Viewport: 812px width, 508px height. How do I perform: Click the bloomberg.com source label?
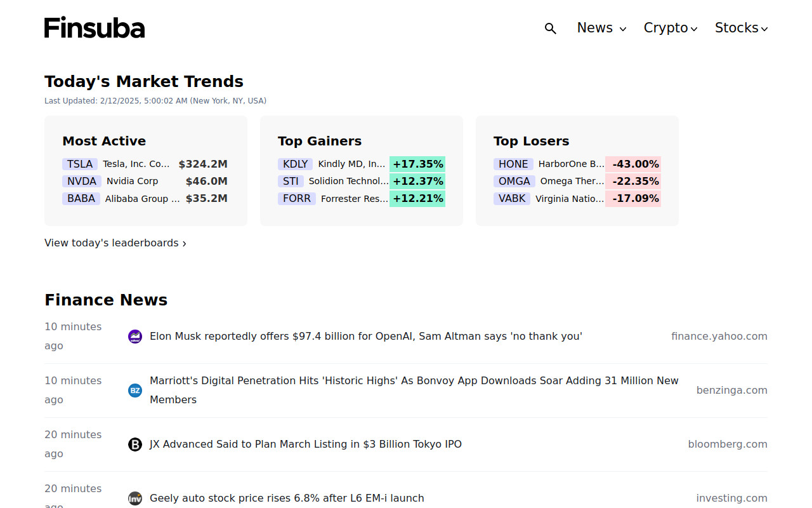[x=728, y=444]
